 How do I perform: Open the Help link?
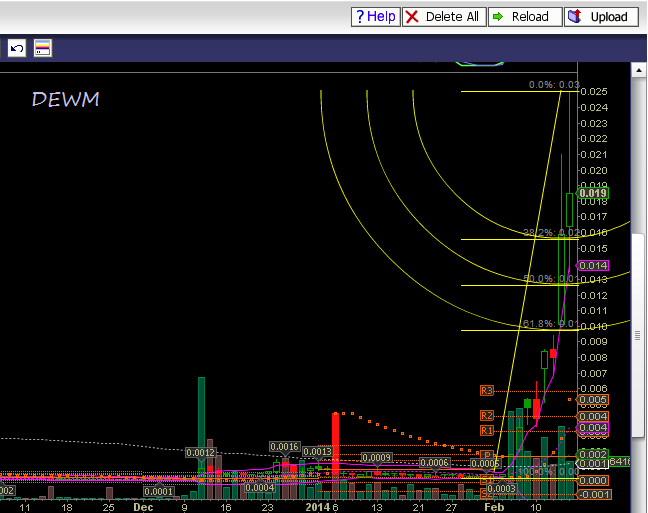pos(382,17)
